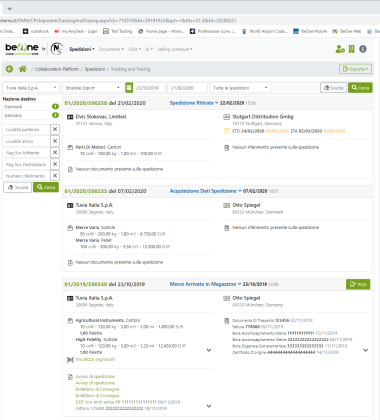
Task: Open the myAnyDesk - Login bookmark
Action: [76, 31]
